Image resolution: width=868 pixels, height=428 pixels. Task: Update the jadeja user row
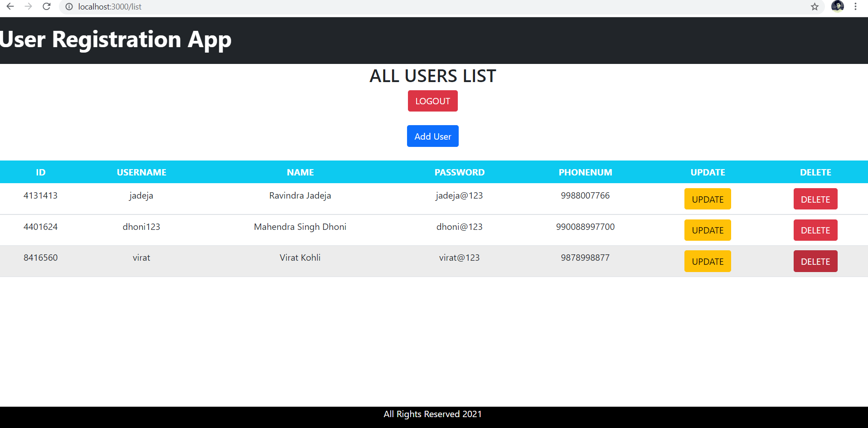[x=708, y=199]
